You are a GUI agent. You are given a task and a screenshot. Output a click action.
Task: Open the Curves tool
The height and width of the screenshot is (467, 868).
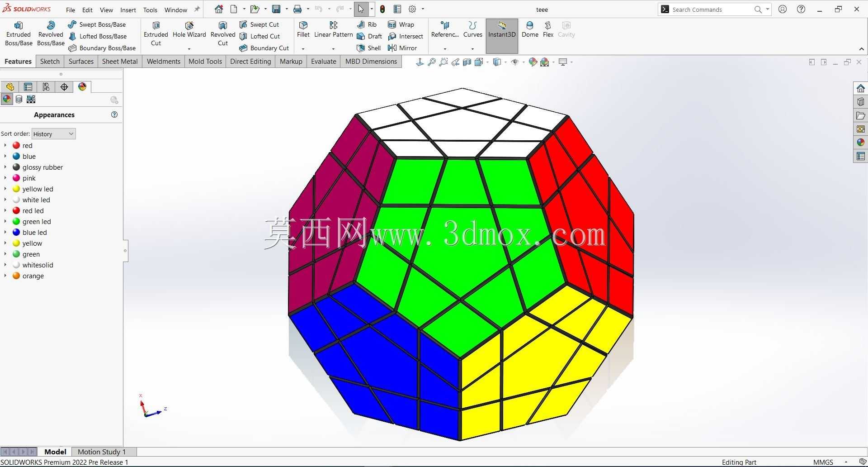coord(472,30)
